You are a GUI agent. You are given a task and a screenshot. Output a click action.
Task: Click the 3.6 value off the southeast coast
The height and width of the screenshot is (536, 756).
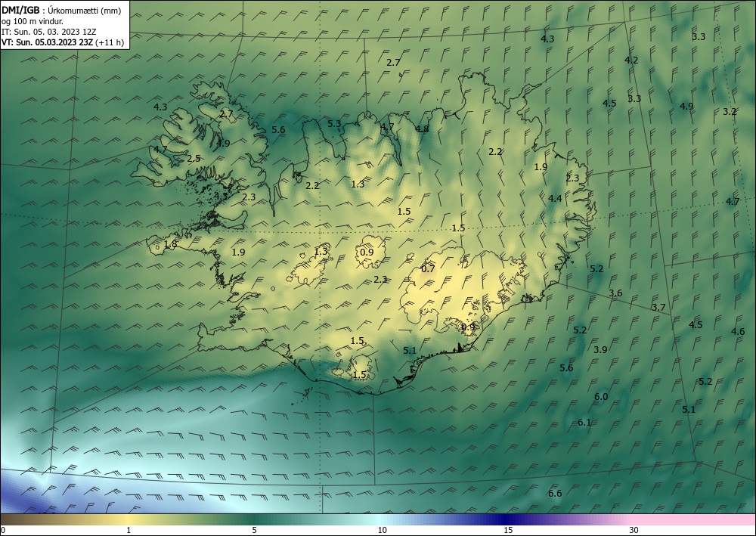(615, 293)
